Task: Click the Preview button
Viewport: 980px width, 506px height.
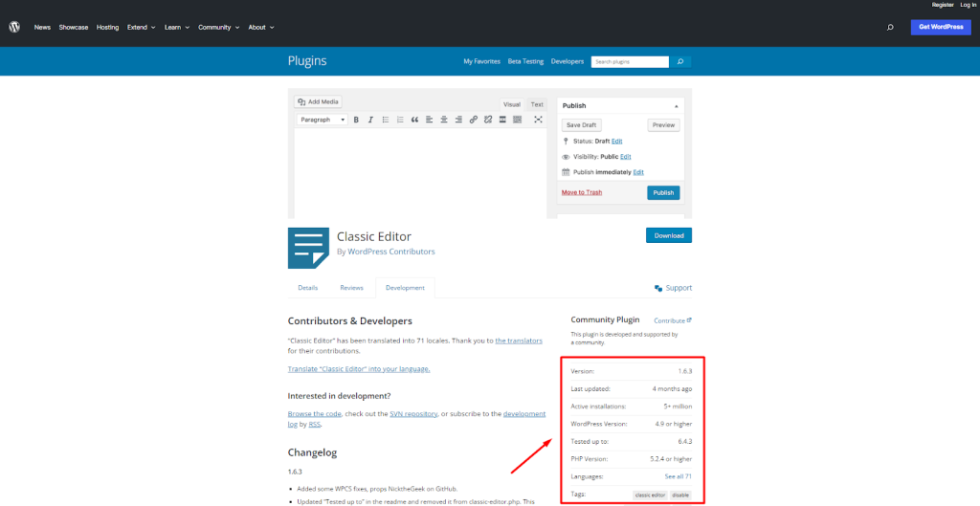Action: [x=664, y=125]
